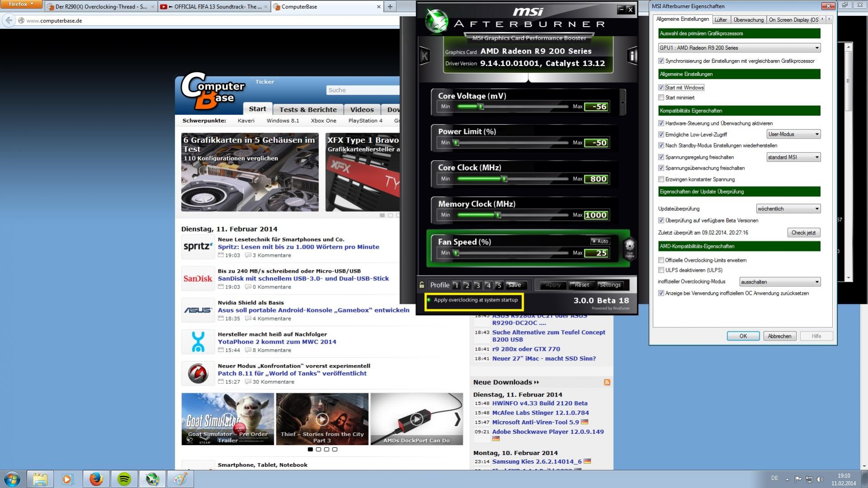Open MSI Afterburner from the taskbar

pyautogui.click(x=152, y=479)
